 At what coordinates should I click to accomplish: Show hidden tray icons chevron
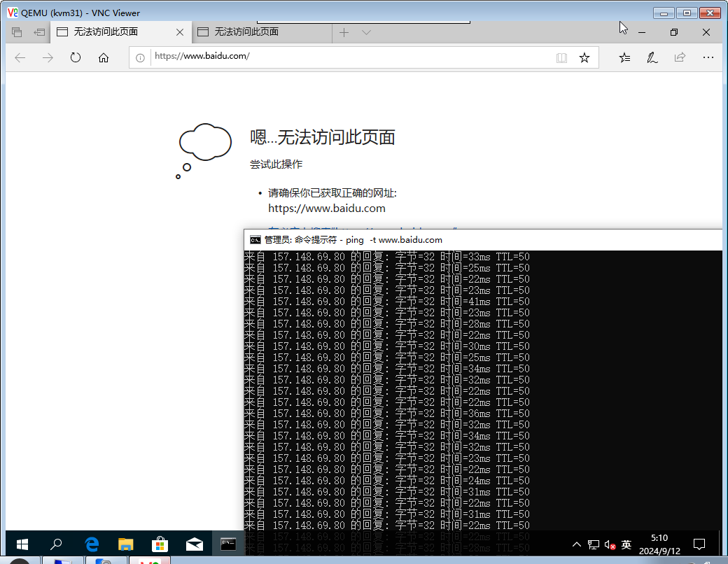click(576, 544)
